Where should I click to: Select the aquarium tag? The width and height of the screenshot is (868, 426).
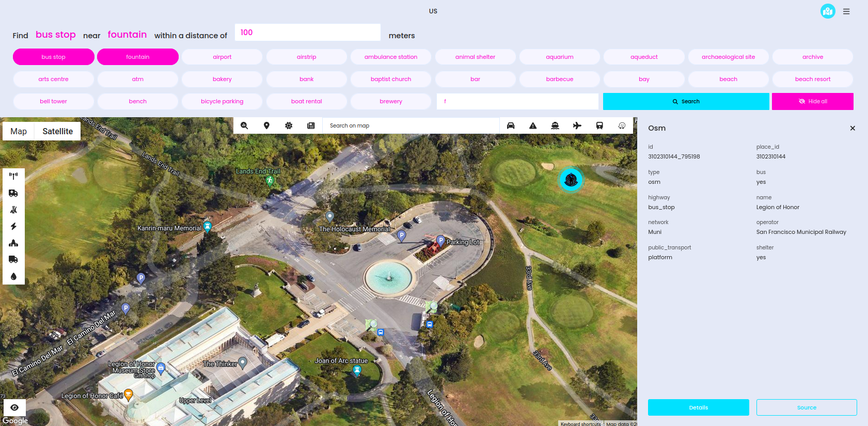560,57
